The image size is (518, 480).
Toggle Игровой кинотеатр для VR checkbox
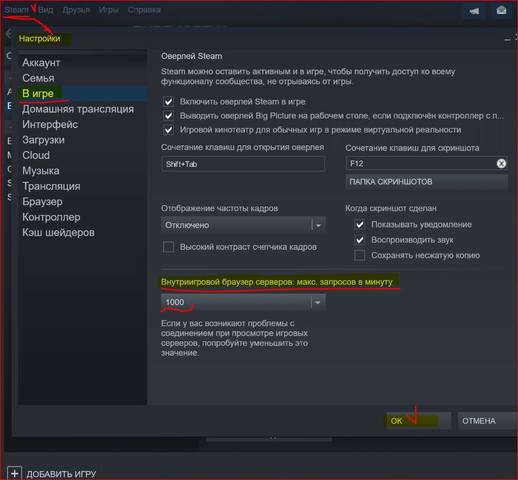(168, 130)
